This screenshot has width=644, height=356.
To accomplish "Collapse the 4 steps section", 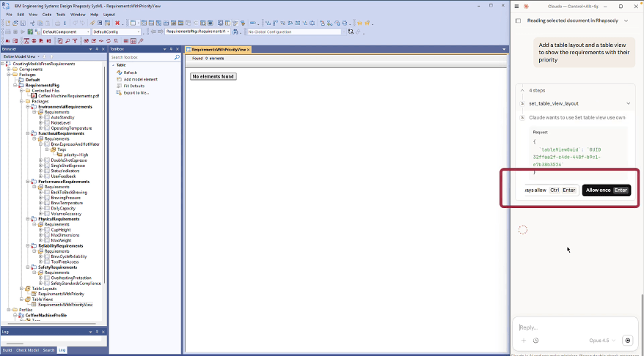I will pyautogui.click(x=522, y=90).
